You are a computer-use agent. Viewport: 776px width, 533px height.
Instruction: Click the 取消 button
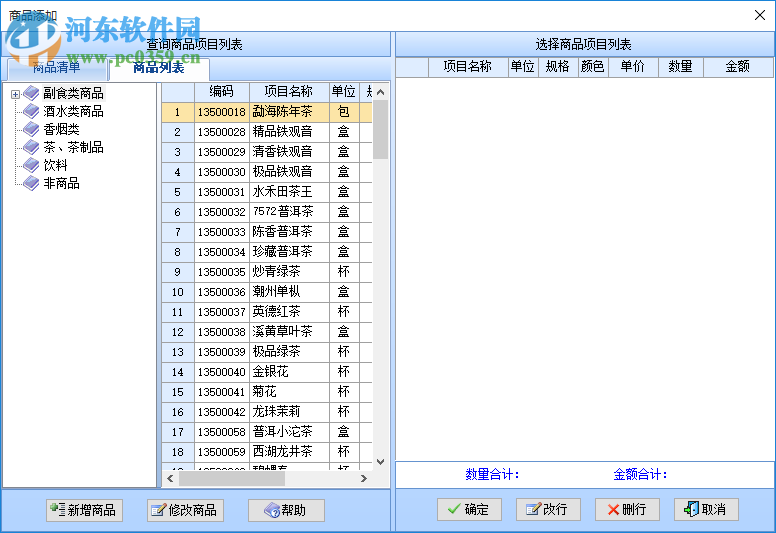tap(706, 509)
